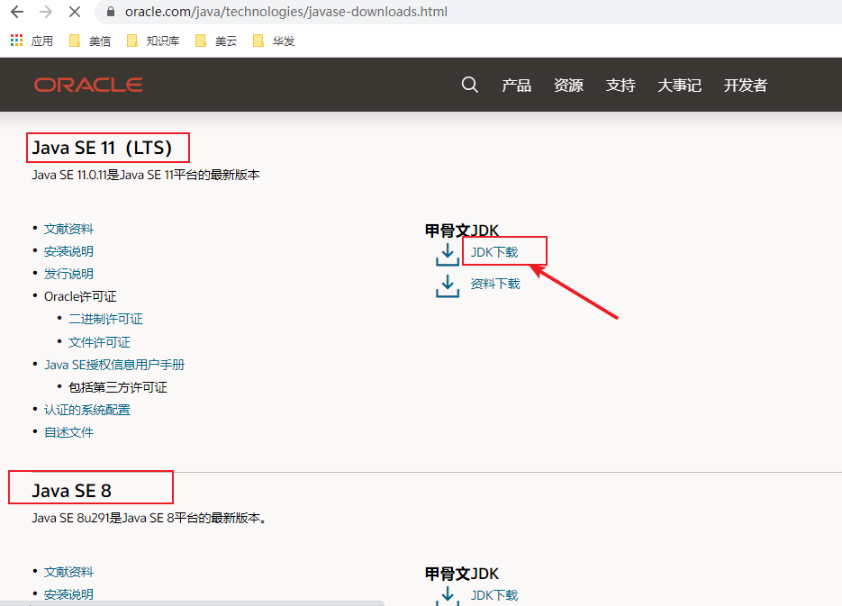The image size is (842, 606).
Task: Click the Java SE 8 heading
Action: (71, 491)
